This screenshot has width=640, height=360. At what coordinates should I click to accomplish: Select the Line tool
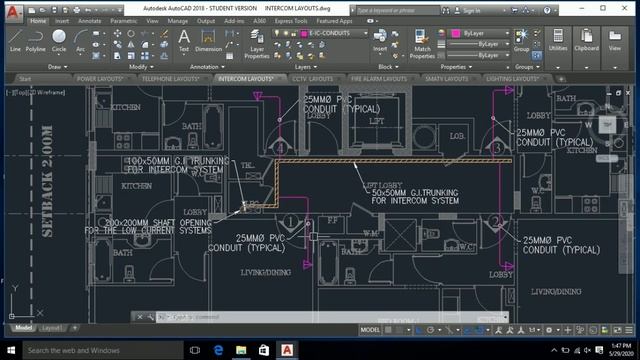15,40
